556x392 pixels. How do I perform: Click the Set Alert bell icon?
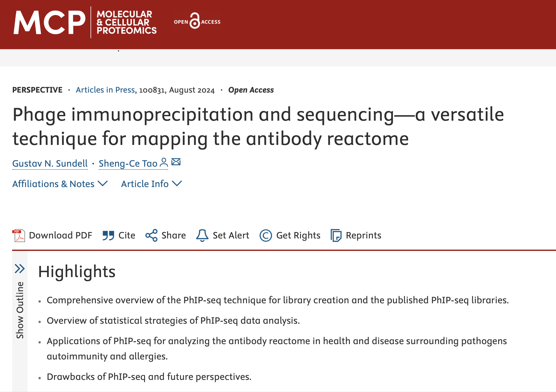click(202, 236)
